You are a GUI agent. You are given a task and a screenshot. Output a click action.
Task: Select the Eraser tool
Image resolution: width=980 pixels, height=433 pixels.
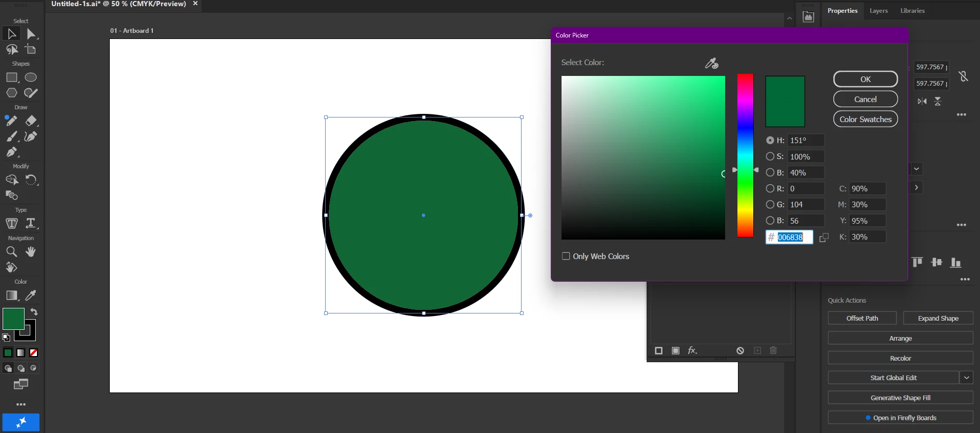[31, 121]
